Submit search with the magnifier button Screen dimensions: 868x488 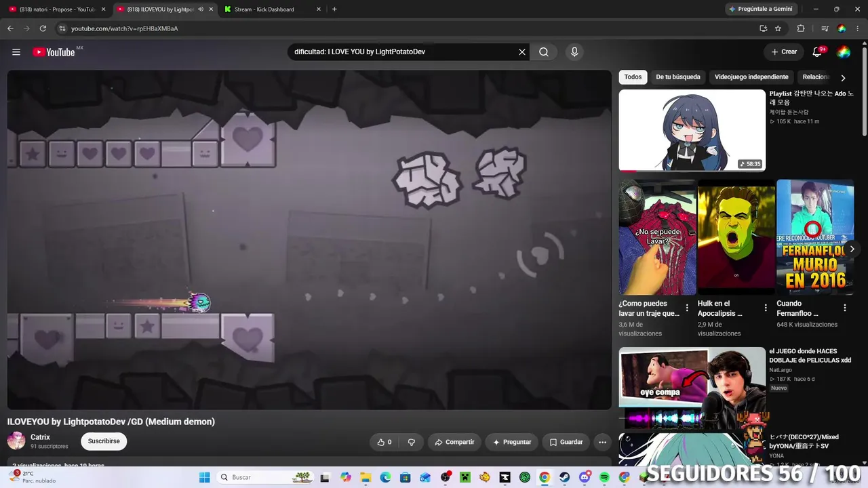[x=544, y=52]
